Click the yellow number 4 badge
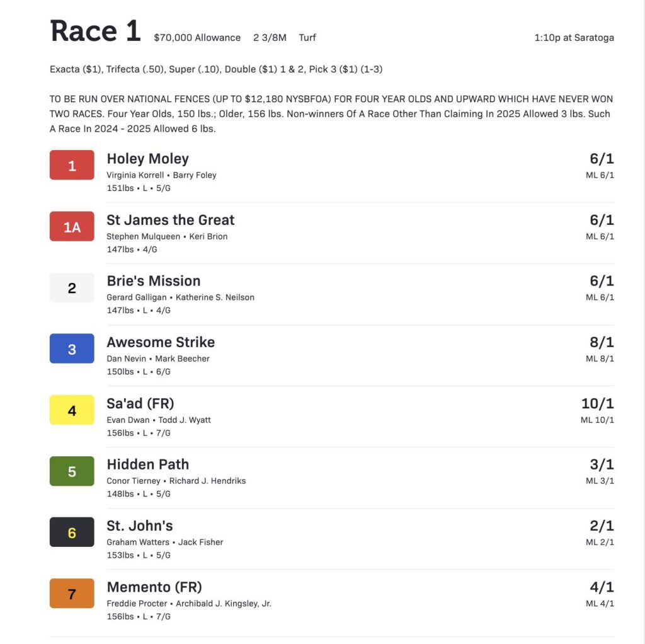Image resolution: width=645 pixels, height=644 pixels. 72,410
